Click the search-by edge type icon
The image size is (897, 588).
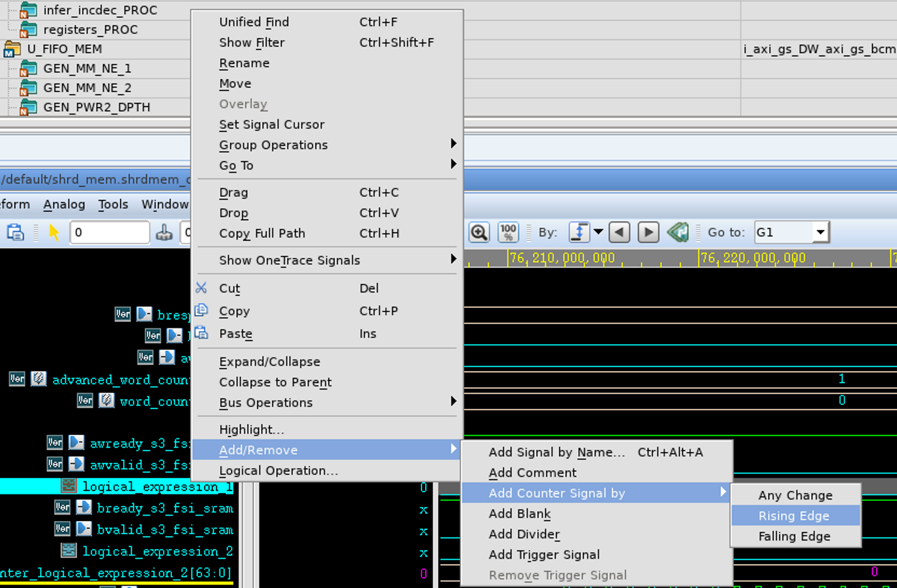click(x=579, y=232)
